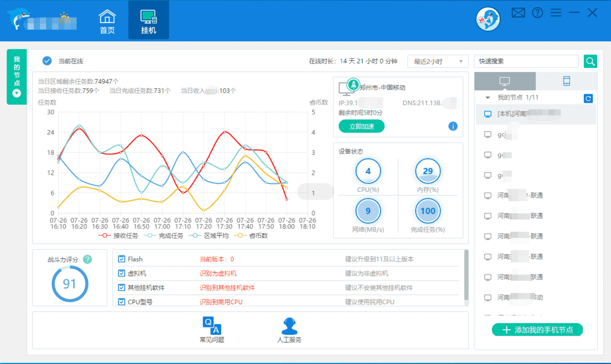Open 常见问题 Q&A icon

click(212, 330)
